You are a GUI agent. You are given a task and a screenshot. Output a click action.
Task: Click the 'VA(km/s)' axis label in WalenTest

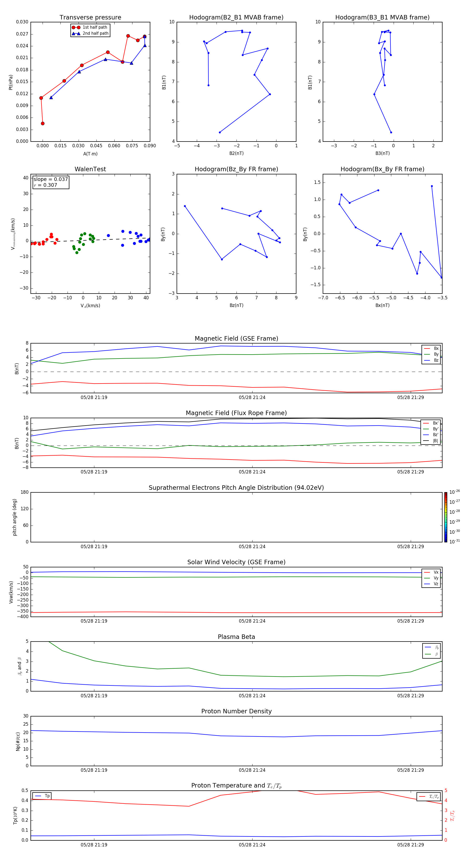pyautogui.click(x=90, y=306)
